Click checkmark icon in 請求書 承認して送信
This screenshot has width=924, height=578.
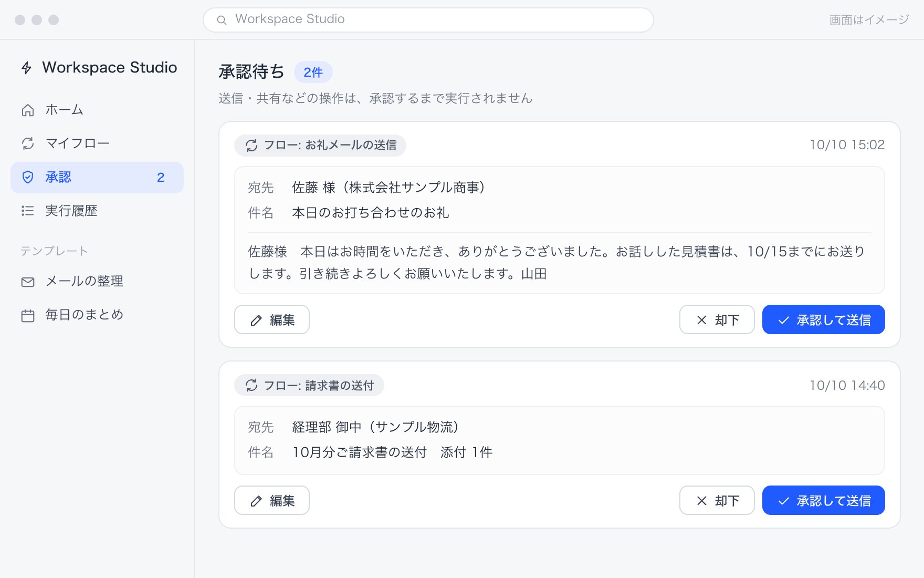click(784, 501)
